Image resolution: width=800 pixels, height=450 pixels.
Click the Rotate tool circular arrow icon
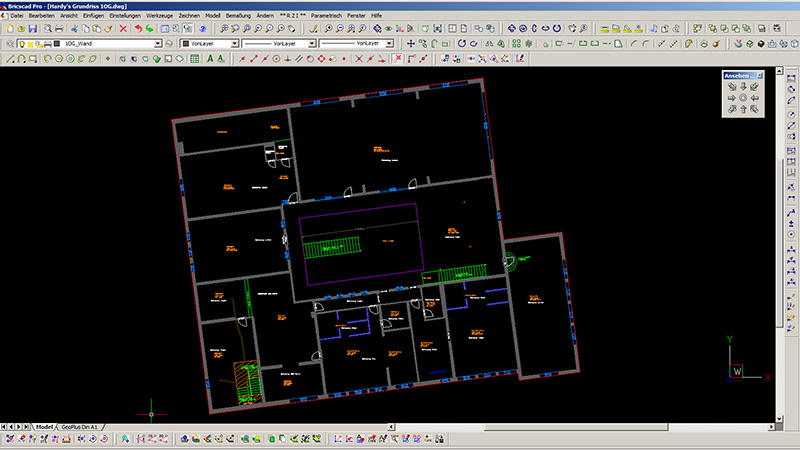[462, 44]
